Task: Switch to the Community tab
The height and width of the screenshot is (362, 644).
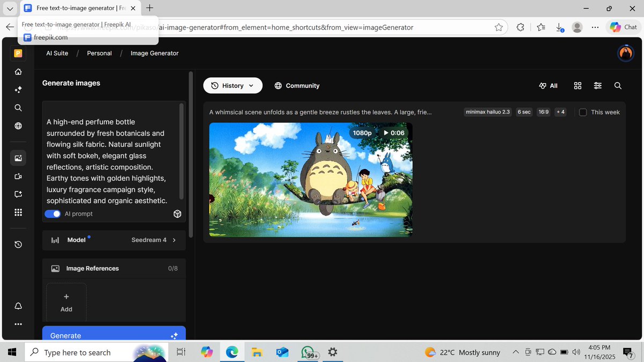Action: (297, 86)
